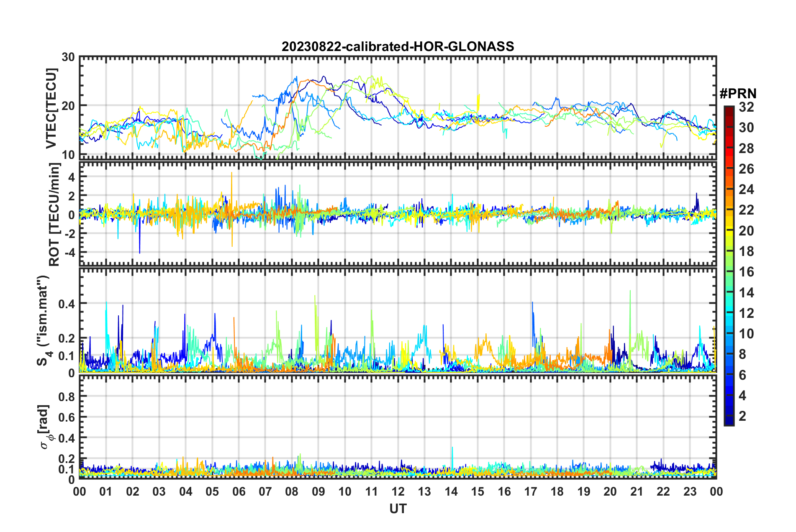Click the 06 tick on the UT axis

point(239,491)
